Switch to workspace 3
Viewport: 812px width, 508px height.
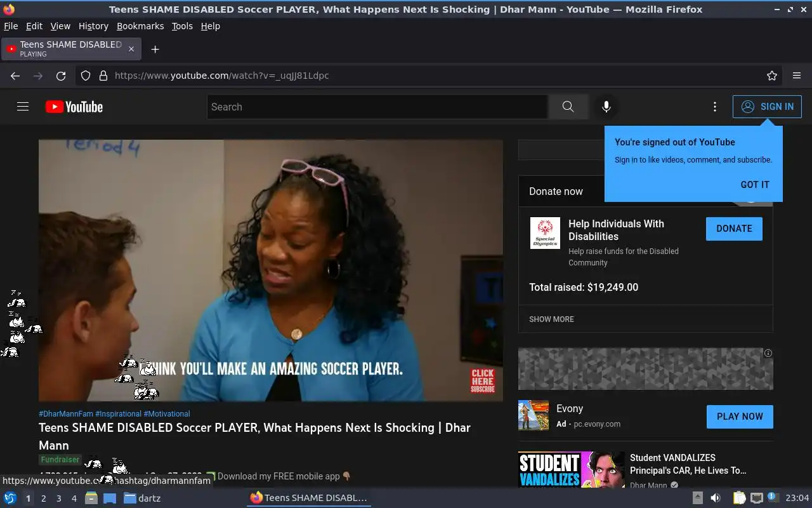pyautogui.click(x=59, y=498)
